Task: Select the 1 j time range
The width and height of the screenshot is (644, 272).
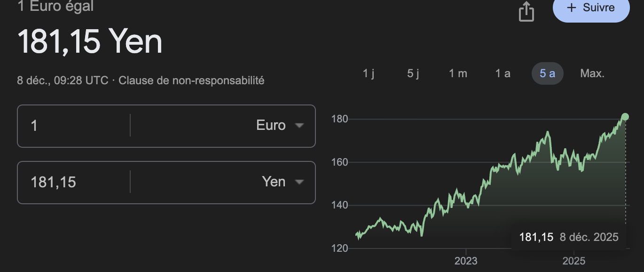Action: 369,73
